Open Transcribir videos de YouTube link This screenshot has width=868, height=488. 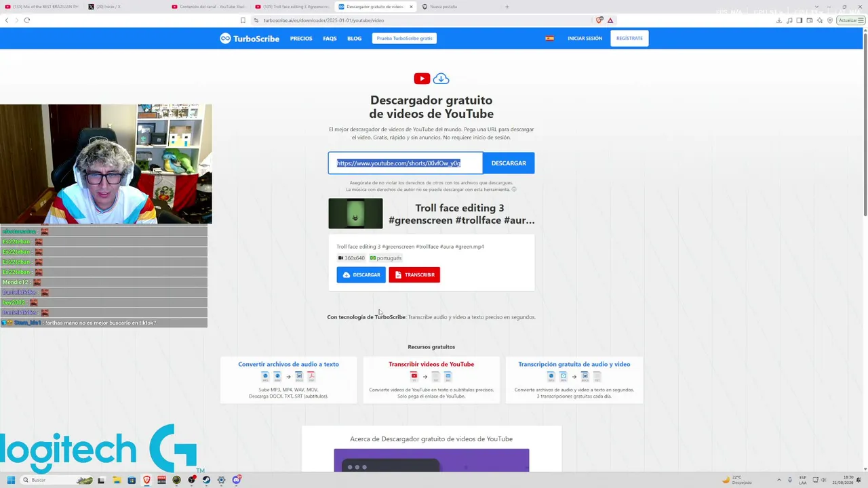[431, 365]
